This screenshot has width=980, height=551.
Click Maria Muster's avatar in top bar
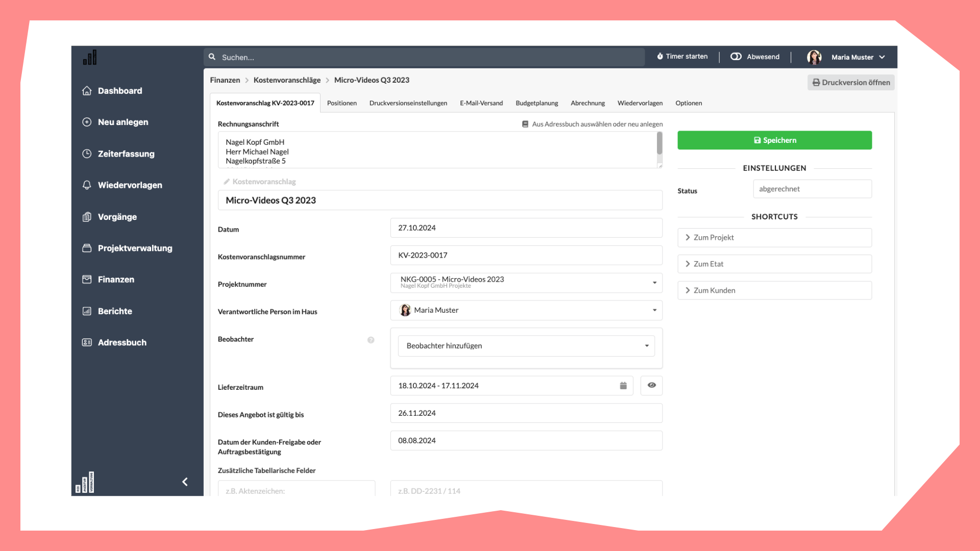point(814,57)
